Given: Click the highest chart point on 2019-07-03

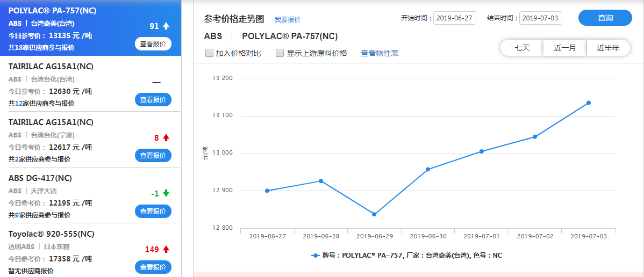Looking at the screenshot, I should [589, 103].
